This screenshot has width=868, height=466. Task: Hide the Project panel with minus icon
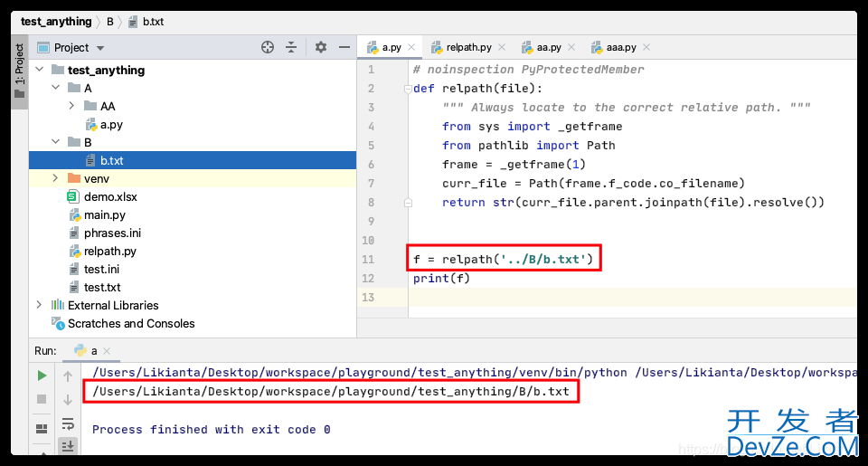tap(344, 48)
